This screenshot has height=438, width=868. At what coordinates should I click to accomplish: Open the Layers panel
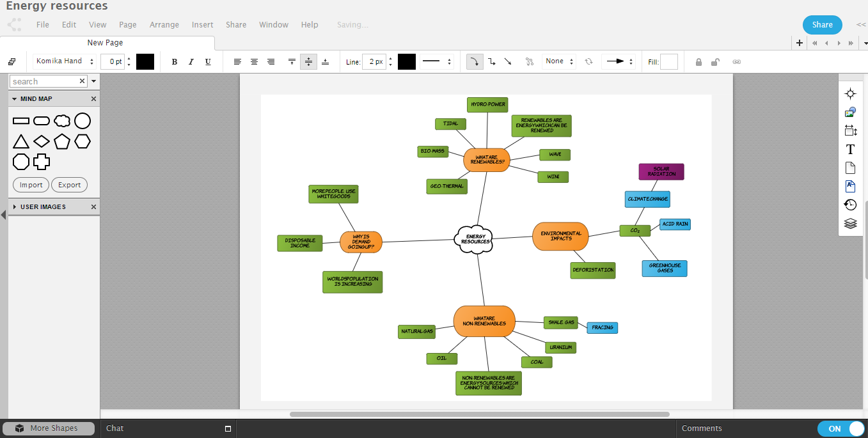[x=850, y=223]
